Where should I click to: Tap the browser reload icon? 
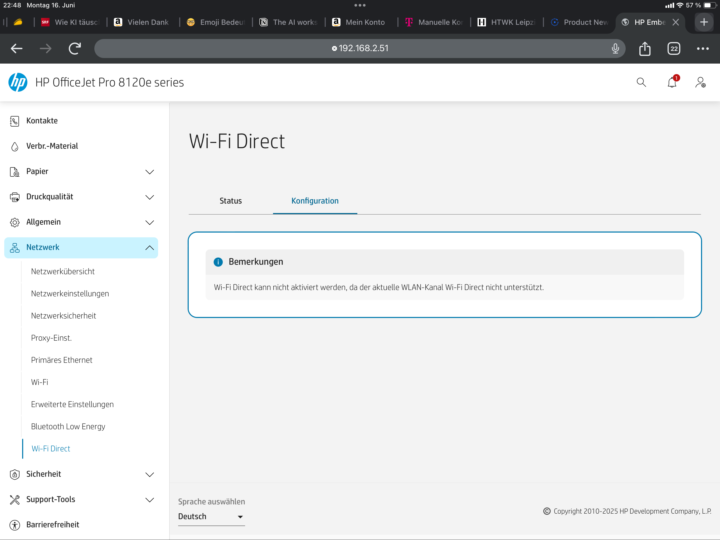click(75, 48)
